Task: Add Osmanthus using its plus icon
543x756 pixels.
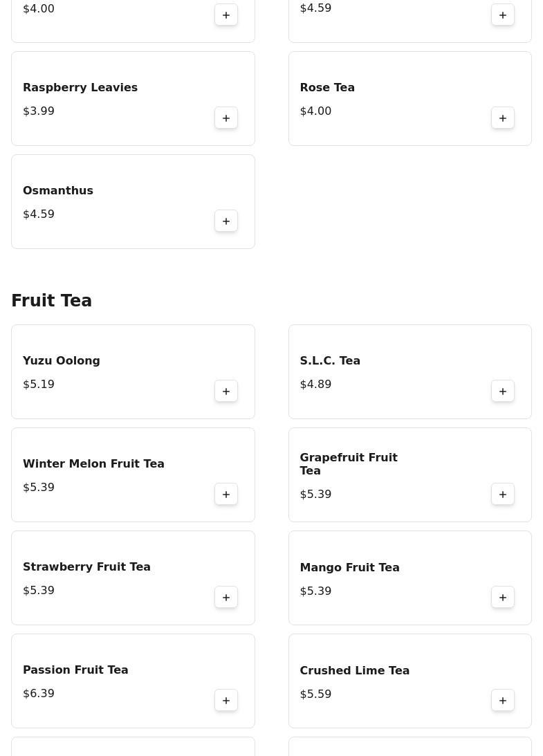Action: pyautogui.click(x=226, y=221)
